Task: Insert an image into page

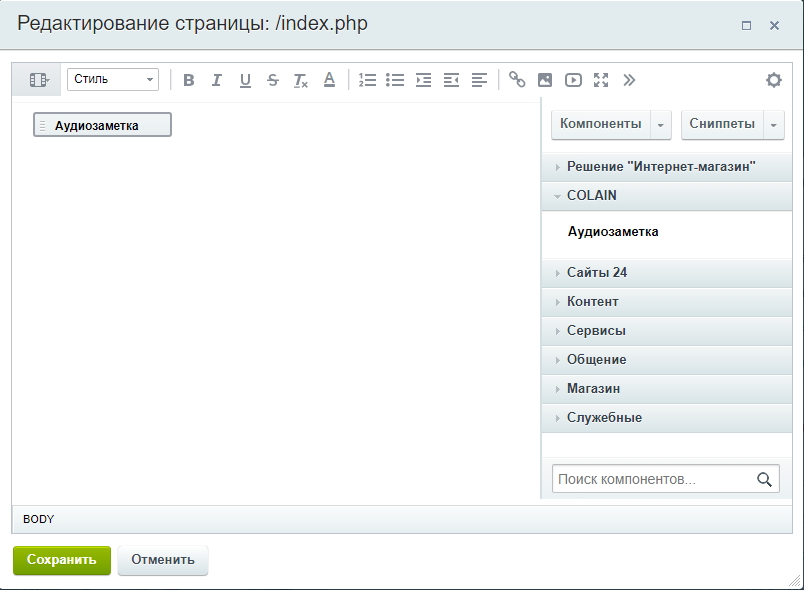Action: 545,80
